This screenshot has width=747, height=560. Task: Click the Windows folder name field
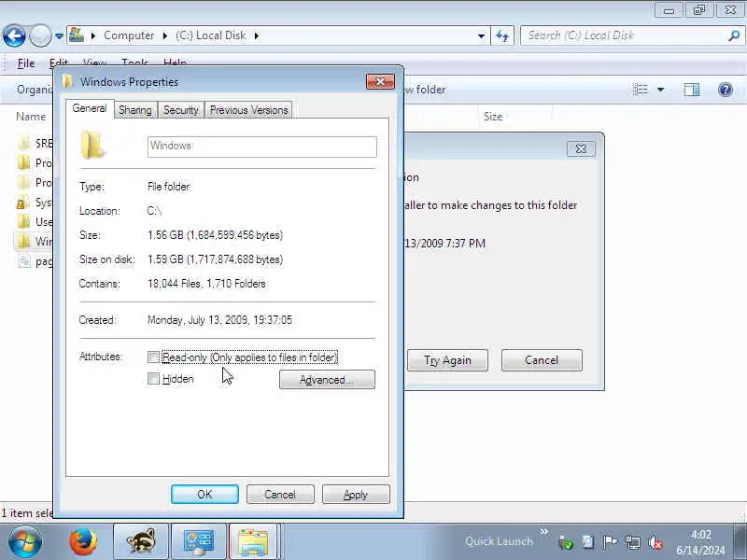(262, 147)
